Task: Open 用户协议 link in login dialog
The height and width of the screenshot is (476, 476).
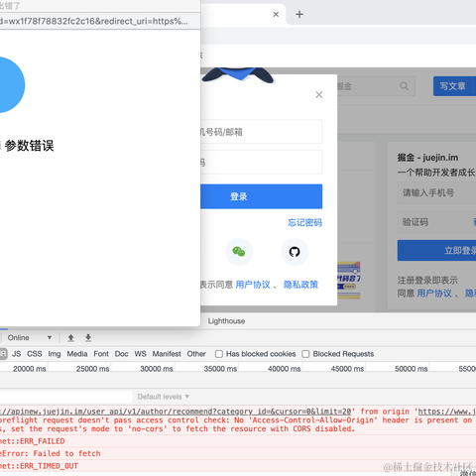Action: tap(253, 285)
